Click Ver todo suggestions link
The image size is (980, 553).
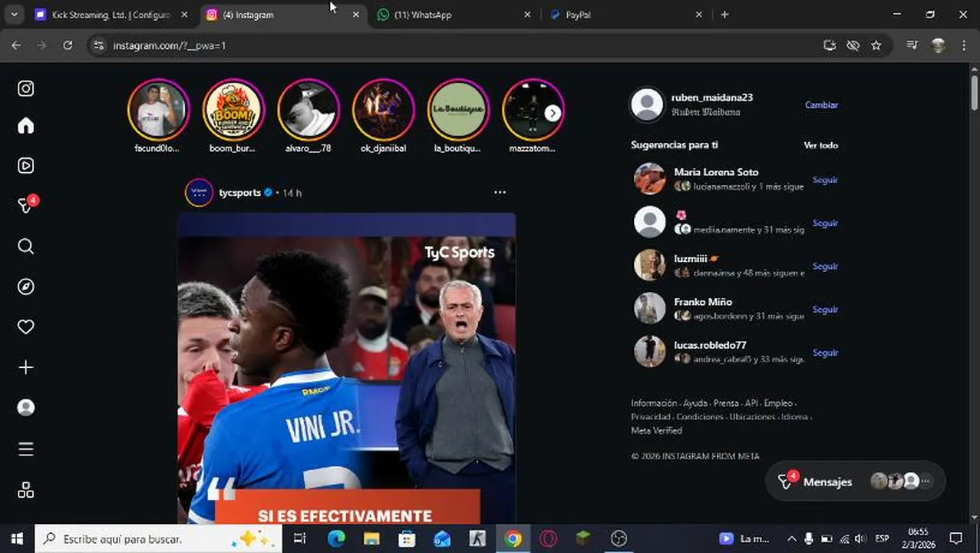(x=820, y=145)
